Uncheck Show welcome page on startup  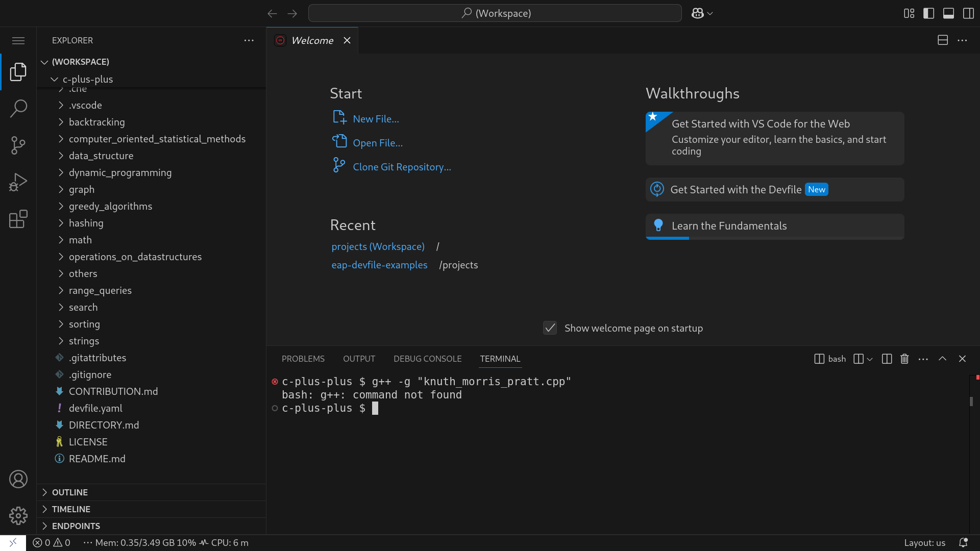click(550, 328)
